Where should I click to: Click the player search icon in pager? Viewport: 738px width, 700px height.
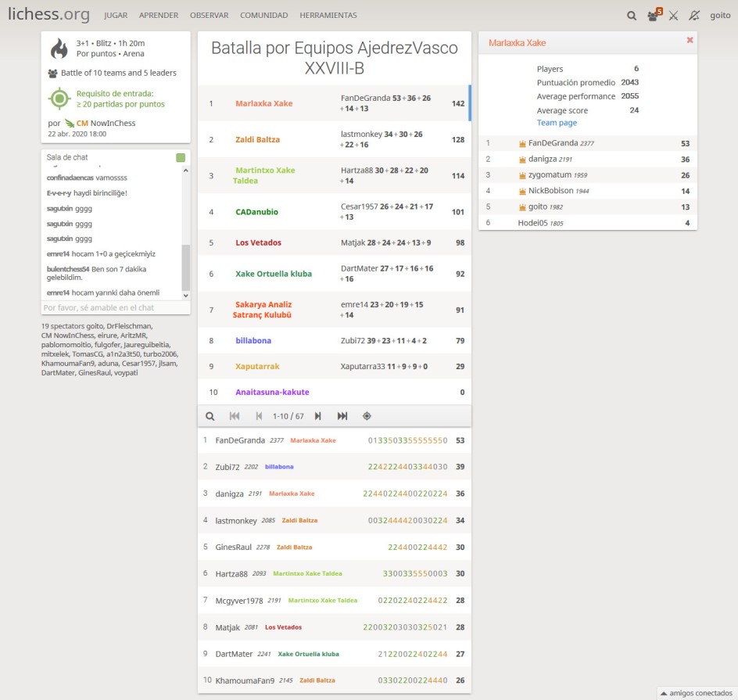tap(210, 416)
